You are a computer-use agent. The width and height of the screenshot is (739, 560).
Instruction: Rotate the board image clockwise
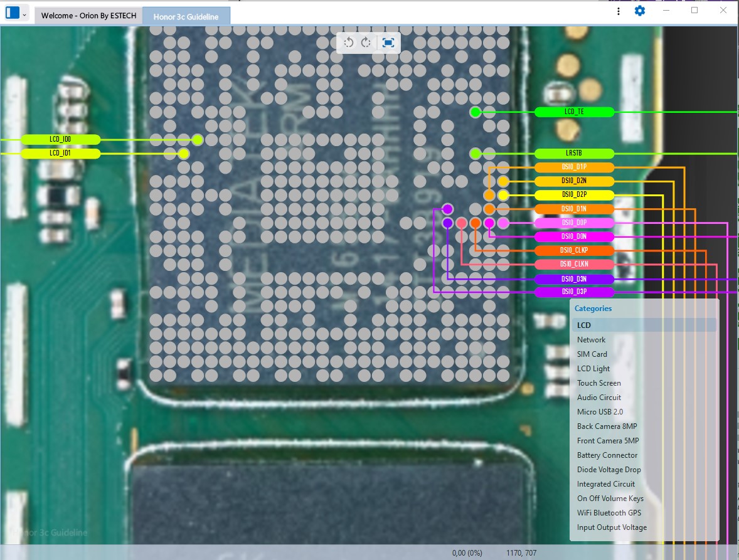click(x=366, y=43)
